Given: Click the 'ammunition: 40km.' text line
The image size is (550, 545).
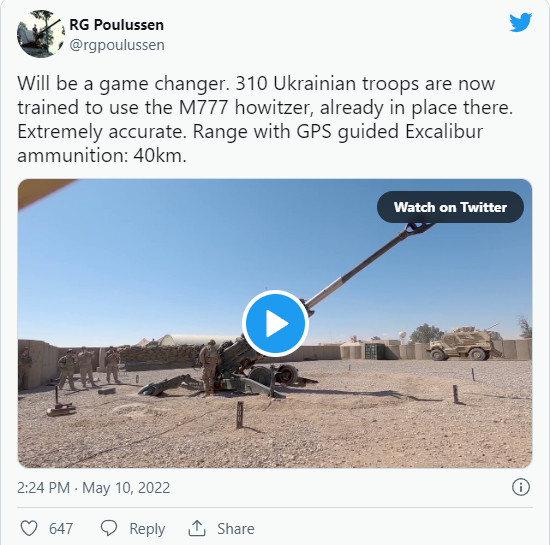Looking at the screenshot, I should click(x=102, y=155).
